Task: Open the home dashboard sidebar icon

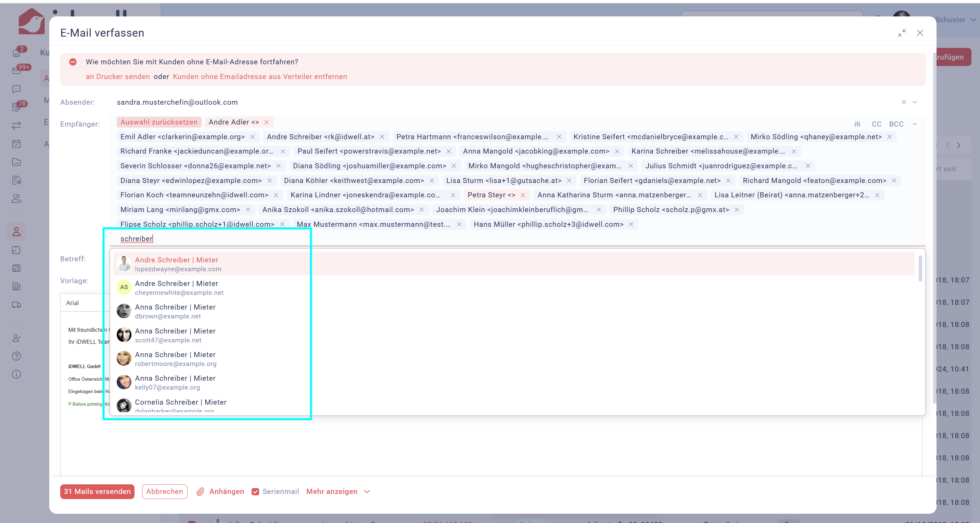Action: click(x=16, y=52)
